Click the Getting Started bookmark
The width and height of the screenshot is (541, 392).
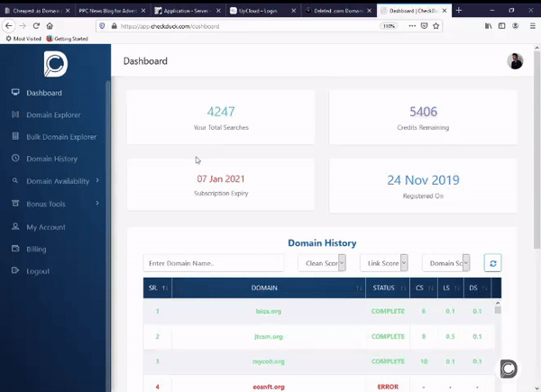[68, 39]
